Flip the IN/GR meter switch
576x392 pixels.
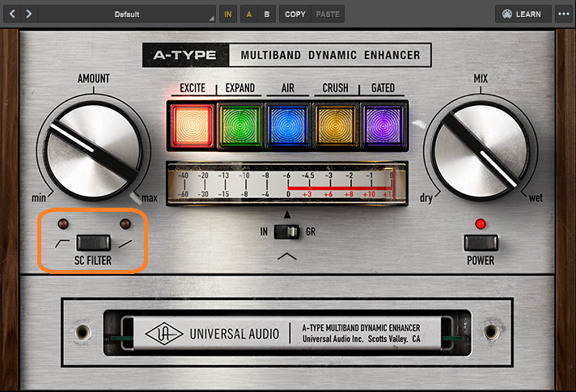point(287,232)
